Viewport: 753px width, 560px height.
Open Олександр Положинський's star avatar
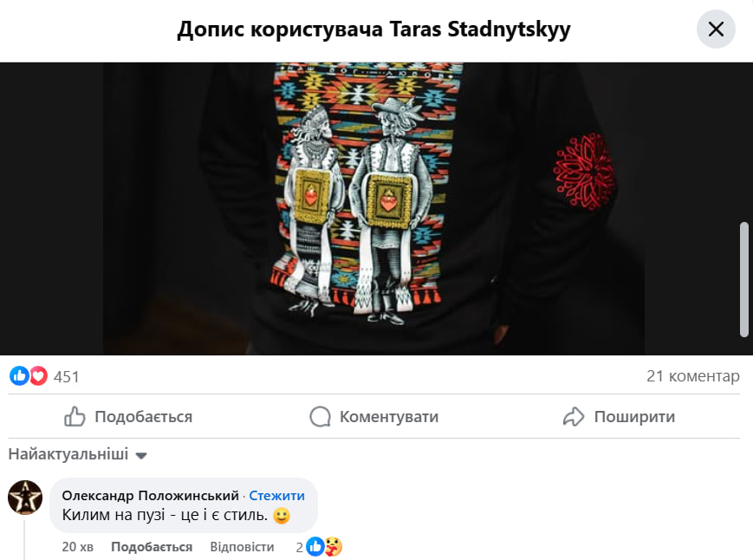[x=25, y=497]
